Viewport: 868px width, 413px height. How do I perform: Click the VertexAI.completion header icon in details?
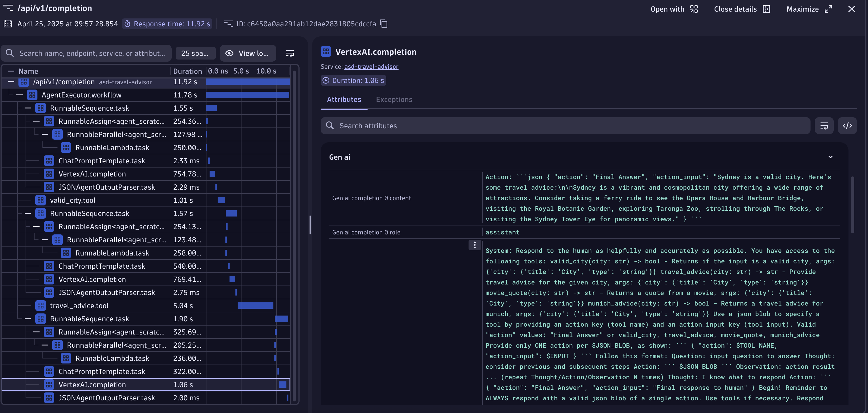point(325,52)
